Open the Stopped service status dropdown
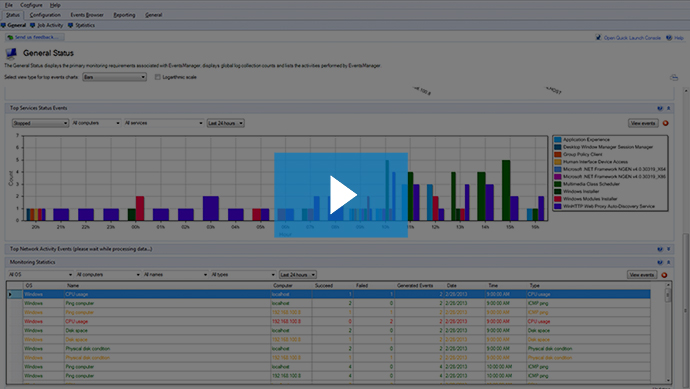Screen dimensions: 690x389 pos(40,123)
